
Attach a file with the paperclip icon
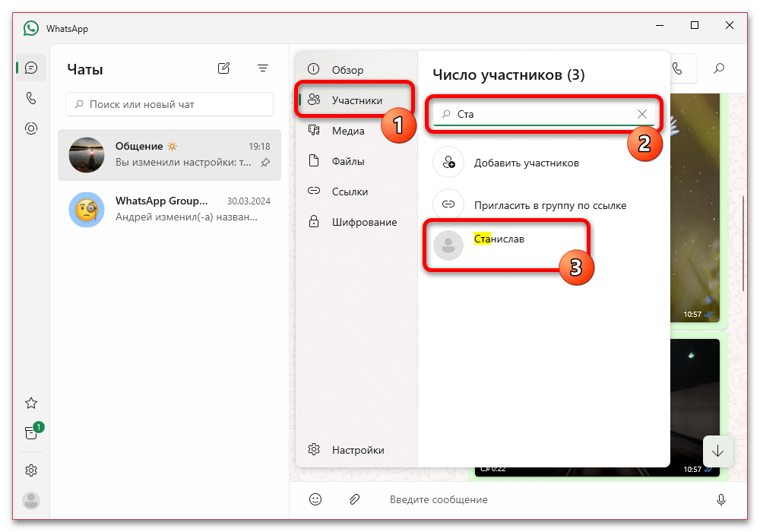click(354, 499)
